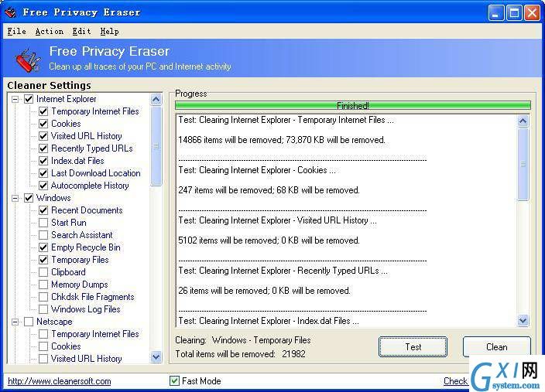Check Netscape Visited URL History checkbox

(x=43, y=359)
